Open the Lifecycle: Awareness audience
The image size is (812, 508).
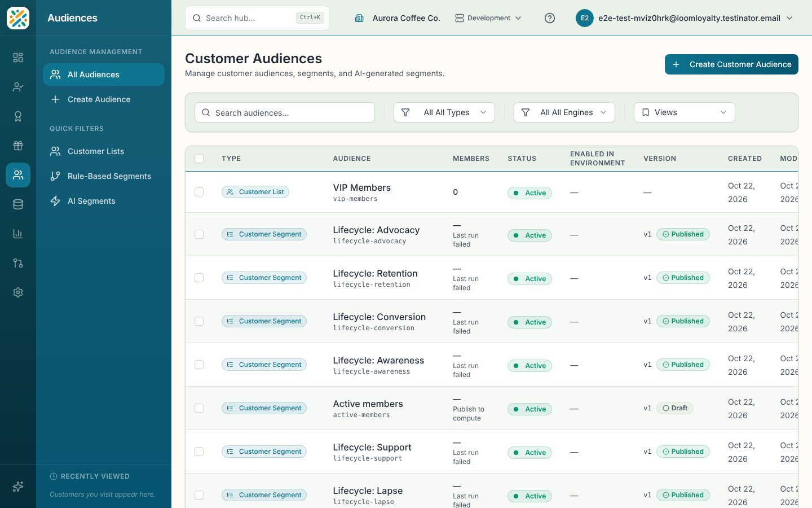tap(378, 360)
